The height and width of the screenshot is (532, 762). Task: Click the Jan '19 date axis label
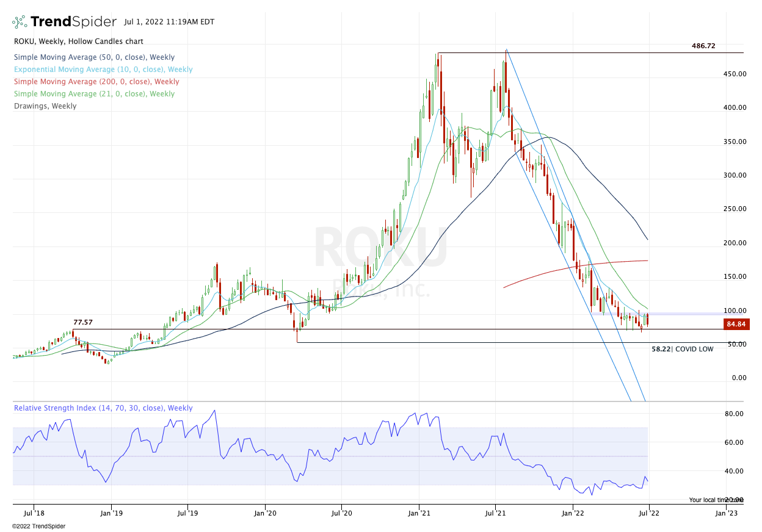(x=111, y=514)
